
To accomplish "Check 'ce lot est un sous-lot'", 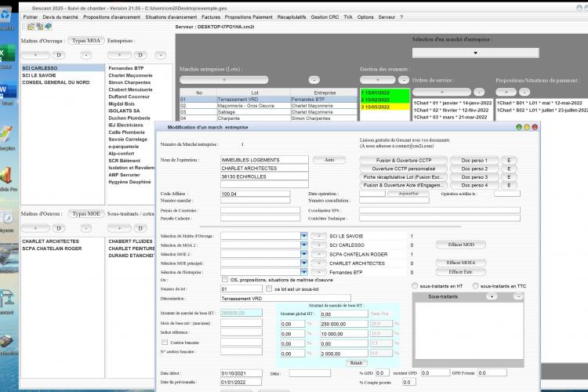I will coord(268,289).
